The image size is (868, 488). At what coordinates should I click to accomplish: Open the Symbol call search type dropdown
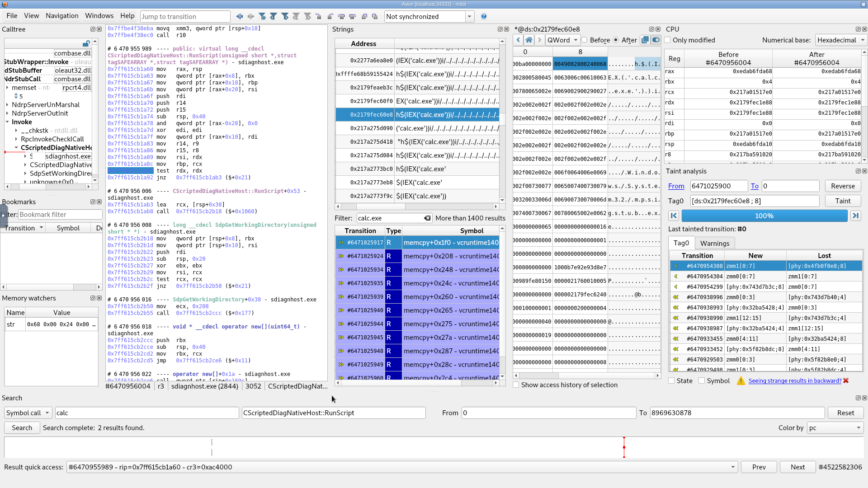[28, 413]
